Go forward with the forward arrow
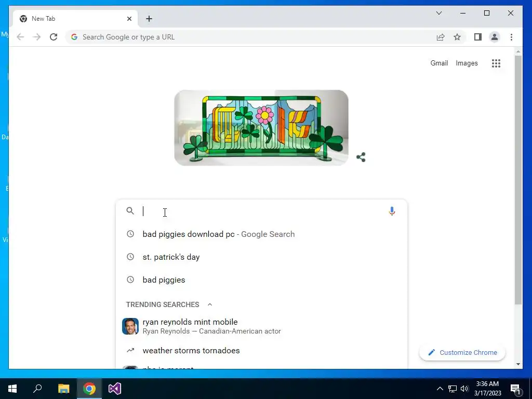The height and width of the screenshot is (399, 532). (x=37, y=37)
